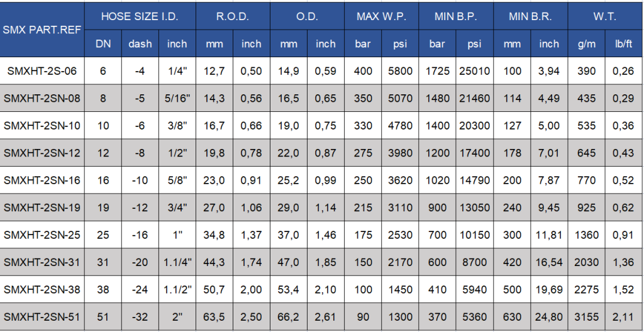Screen dimensions: 644x332
Task: Click the lb/ft subheader cell
Action: click(623, 44)
